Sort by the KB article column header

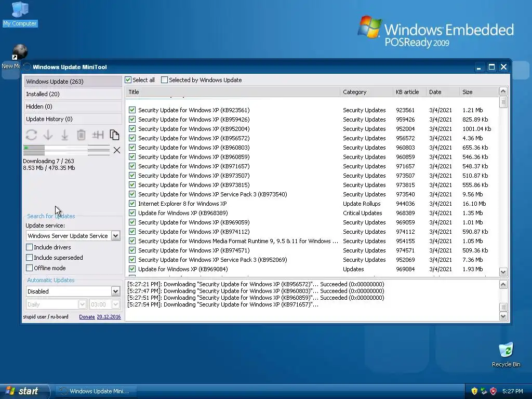[x=409, y=92]
